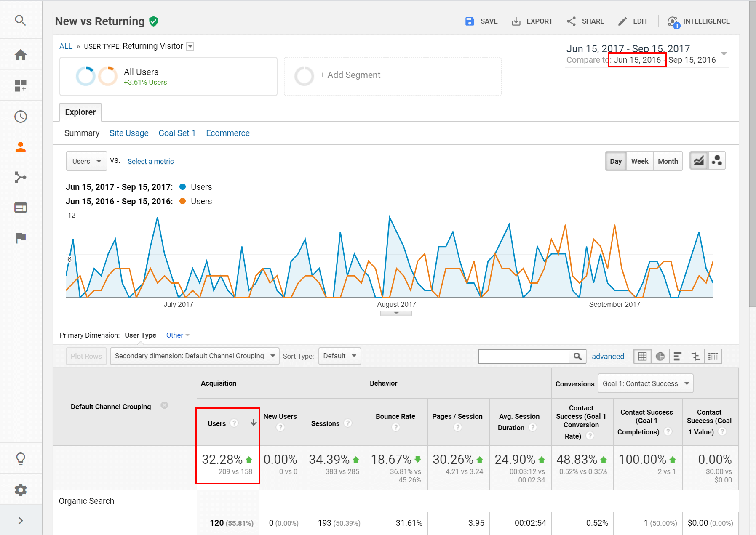Set graph granularity to Week
The height and width of the screenshot is (535, 756).
[x=640, y=161]
